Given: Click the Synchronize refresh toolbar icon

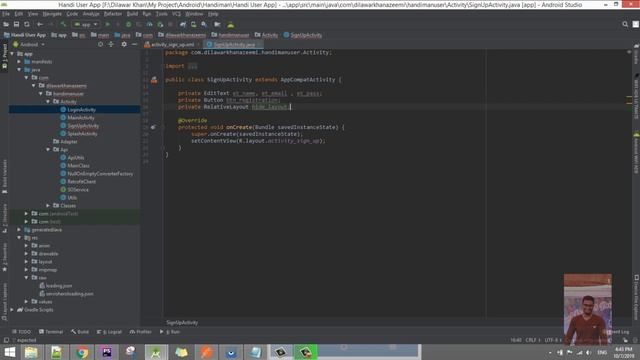Looking at the screenshot, I should (27, 24).
